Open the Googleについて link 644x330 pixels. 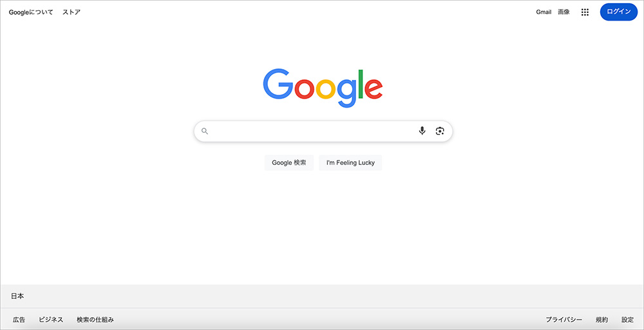tap(31, 12)
